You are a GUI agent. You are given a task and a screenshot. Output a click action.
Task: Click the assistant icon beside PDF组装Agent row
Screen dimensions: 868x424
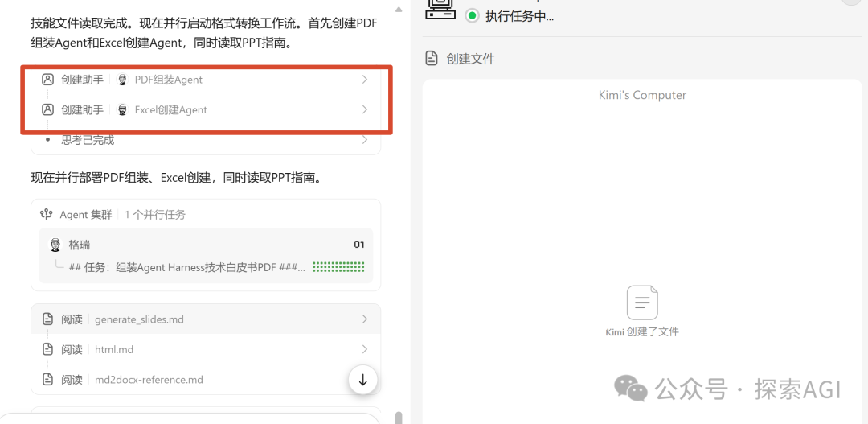pyautogui.click(x=47, y=80)
